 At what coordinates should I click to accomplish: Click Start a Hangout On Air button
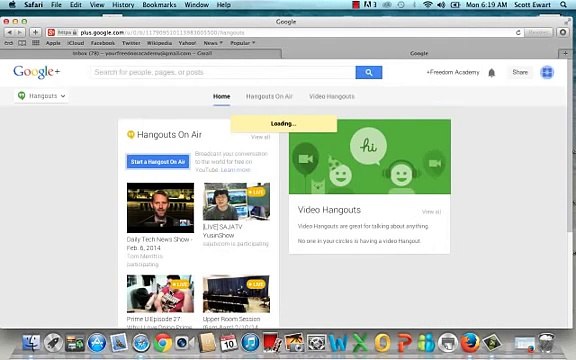(x=158, y=162)
